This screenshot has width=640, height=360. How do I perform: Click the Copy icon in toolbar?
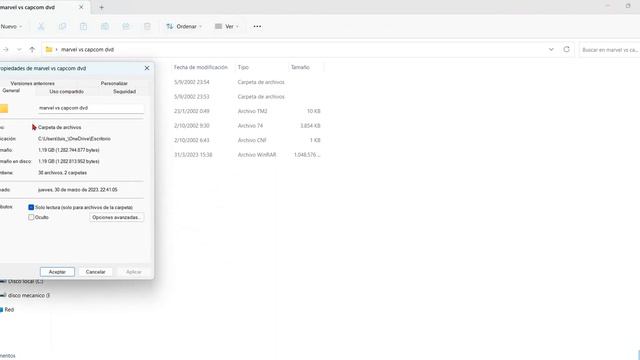[62, 27]
